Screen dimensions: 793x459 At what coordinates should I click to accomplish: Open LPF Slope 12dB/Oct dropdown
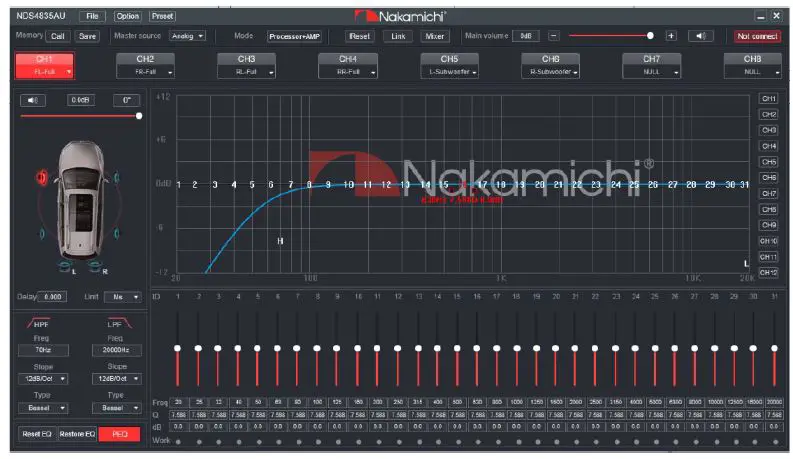coord(117,379)
